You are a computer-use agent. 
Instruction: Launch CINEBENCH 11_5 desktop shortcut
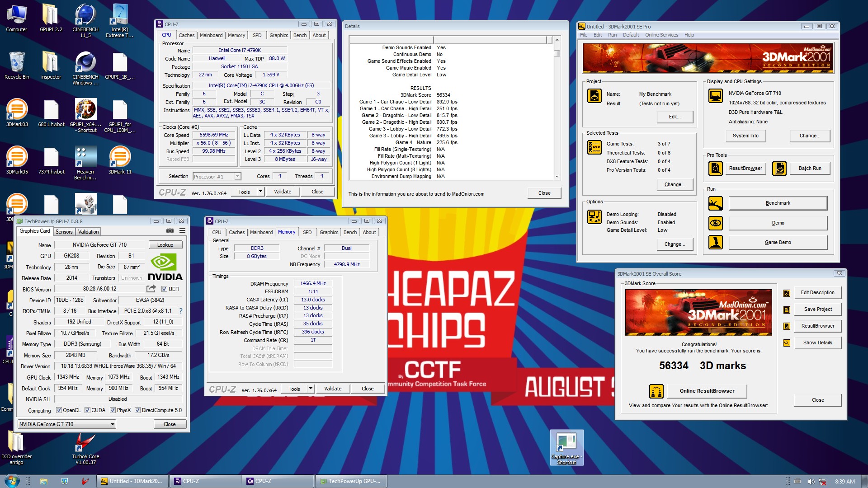[85, 20]
